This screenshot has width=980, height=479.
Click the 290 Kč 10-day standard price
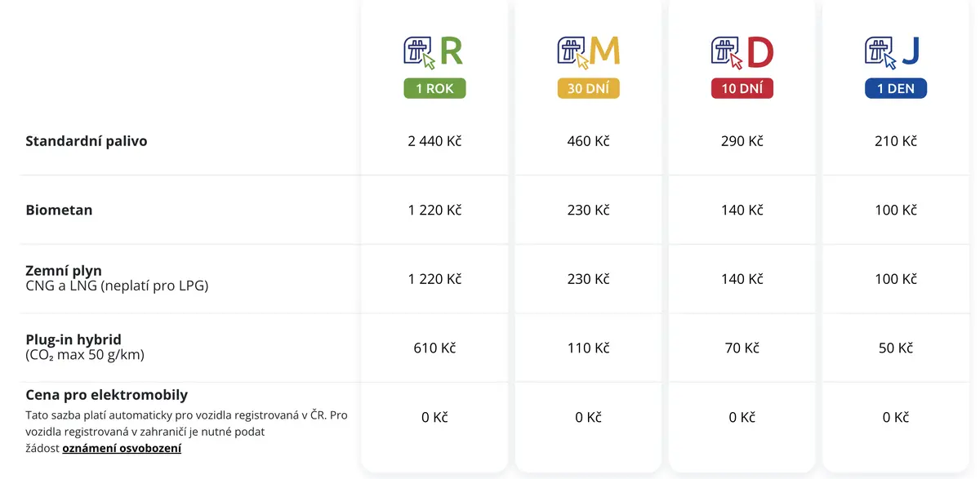pos(742,141)
